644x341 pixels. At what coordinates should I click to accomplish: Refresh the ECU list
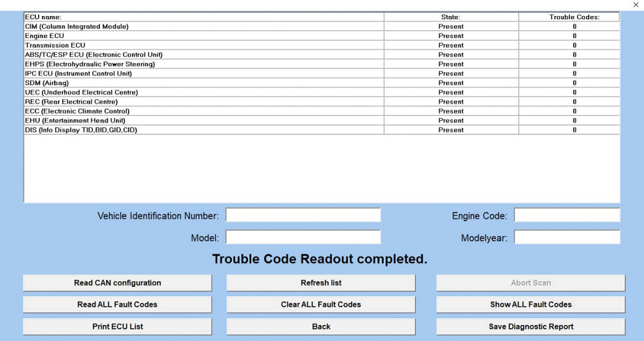click(x=321, y=282)
